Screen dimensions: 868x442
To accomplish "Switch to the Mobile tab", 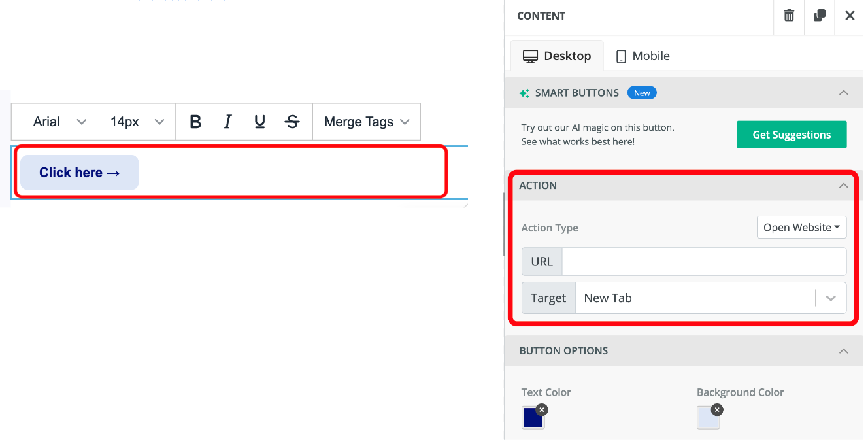I will click(x=643, y=56).
